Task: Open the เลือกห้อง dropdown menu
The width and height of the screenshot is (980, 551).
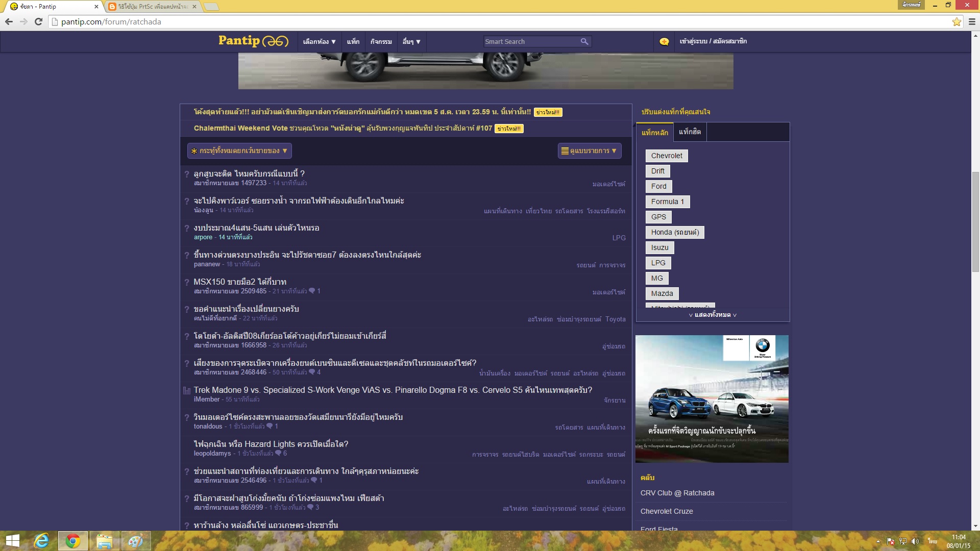Action: click(319, 41)
